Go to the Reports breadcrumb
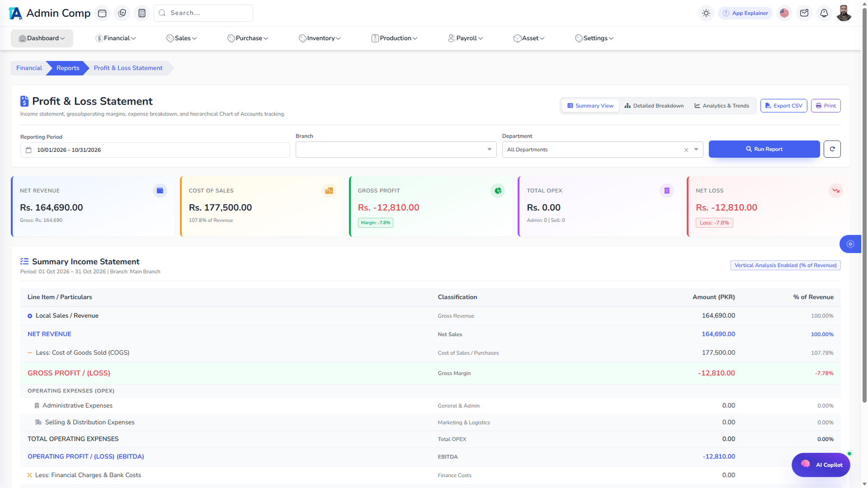The image size is (868, 488). 68,68
